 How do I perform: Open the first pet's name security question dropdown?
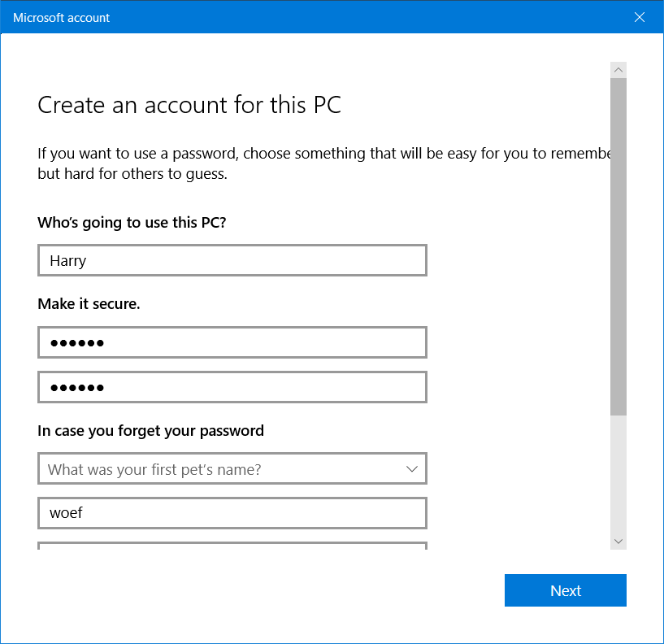pyautogui.click(x=232, y=468)
